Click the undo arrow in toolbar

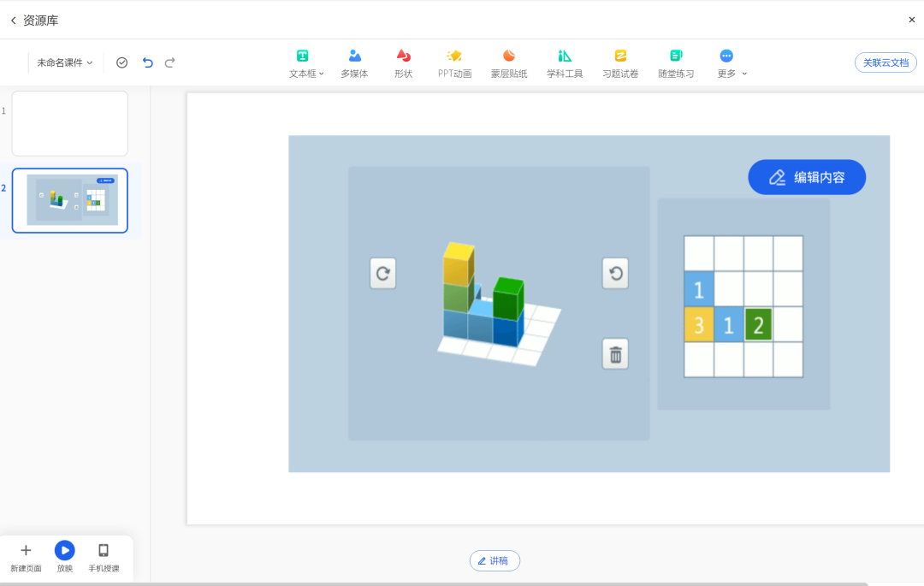click(x=147, y=62)
